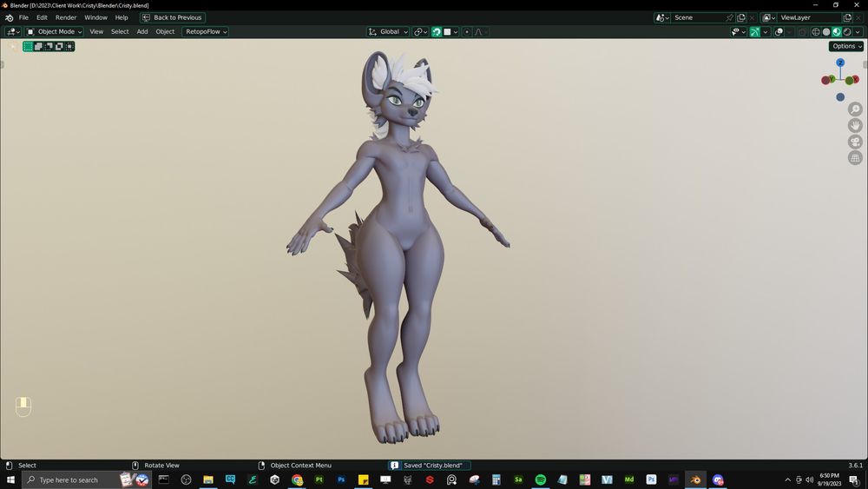Add a new view layer

(847, 17)
